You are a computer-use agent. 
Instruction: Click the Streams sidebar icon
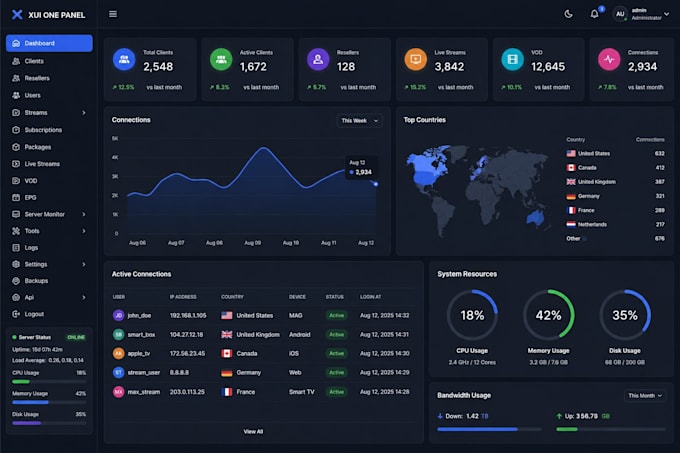(16, 113)
